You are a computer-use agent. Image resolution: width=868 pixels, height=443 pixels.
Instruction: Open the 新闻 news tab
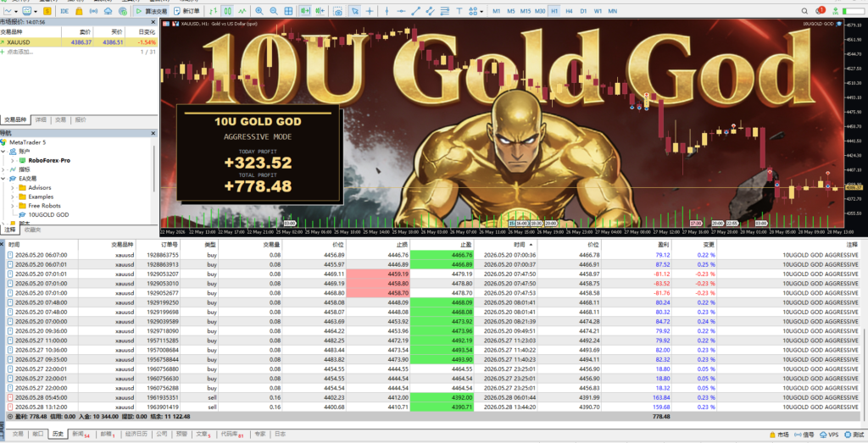[x=81, y=435]
